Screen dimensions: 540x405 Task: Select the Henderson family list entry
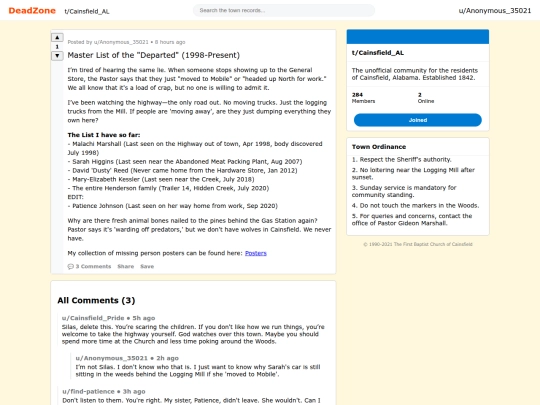pyautogui.click(x=168, y=188)
